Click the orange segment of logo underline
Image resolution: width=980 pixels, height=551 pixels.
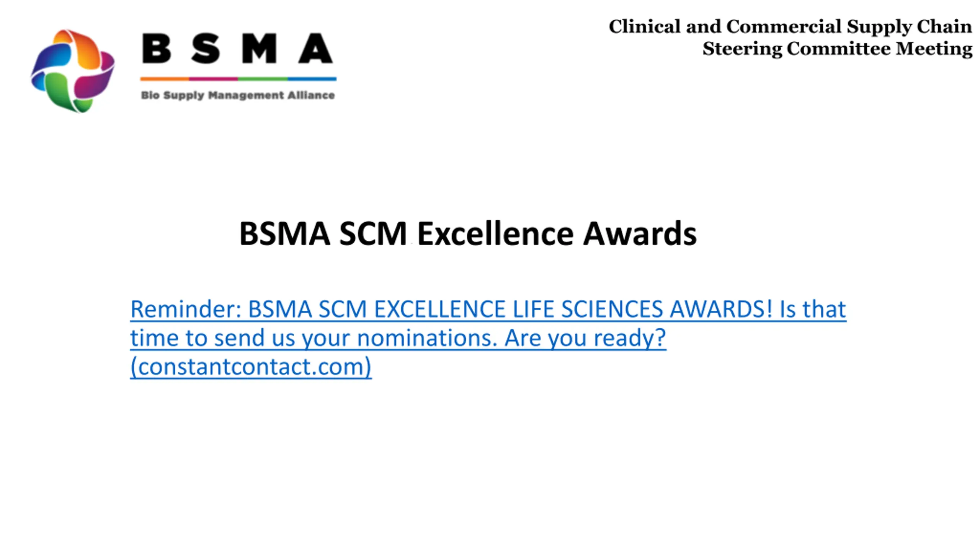[x=165, y=79]
